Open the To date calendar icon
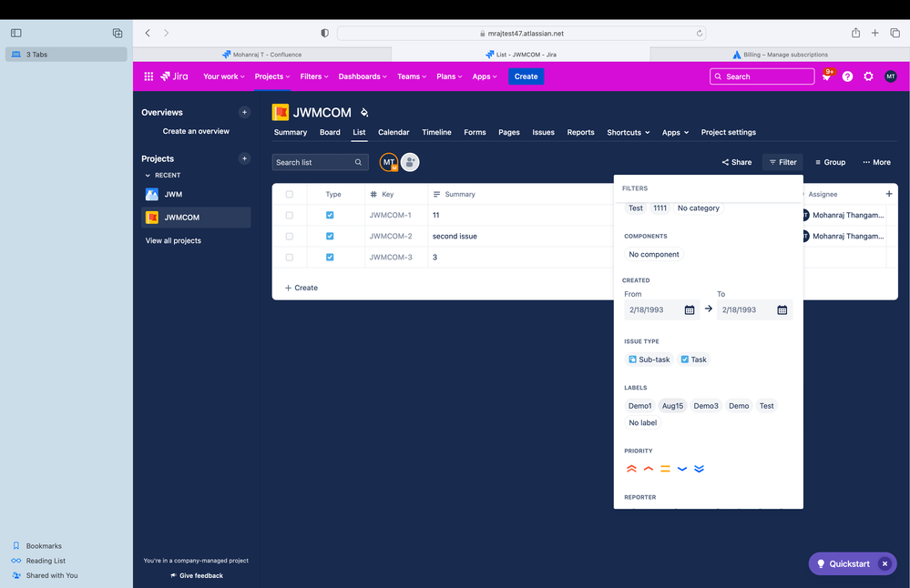 point(782,309)
